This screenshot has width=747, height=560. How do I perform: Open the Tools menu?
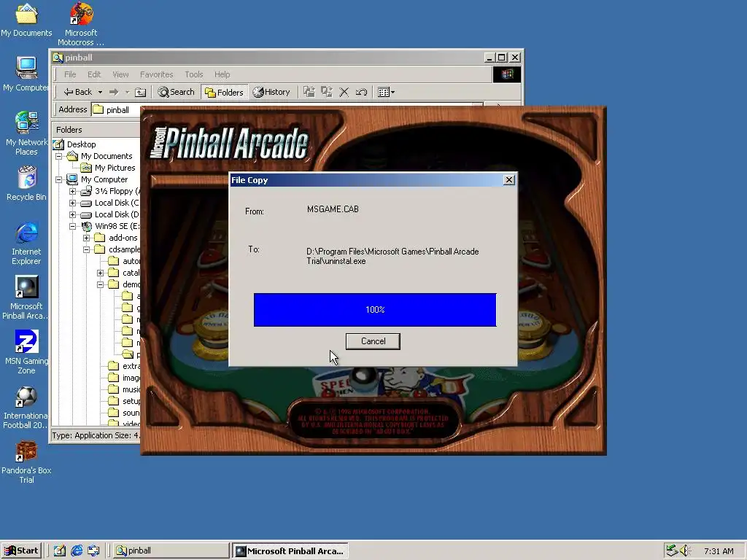[x=194, y=74]
